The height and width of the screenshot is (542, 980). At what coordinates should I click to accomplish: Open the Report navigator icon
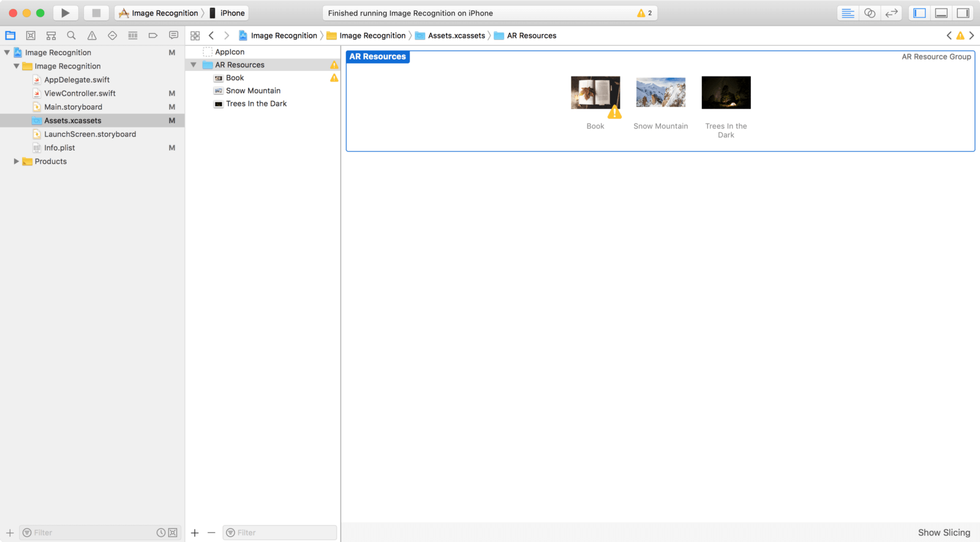[x=173, y=36]
